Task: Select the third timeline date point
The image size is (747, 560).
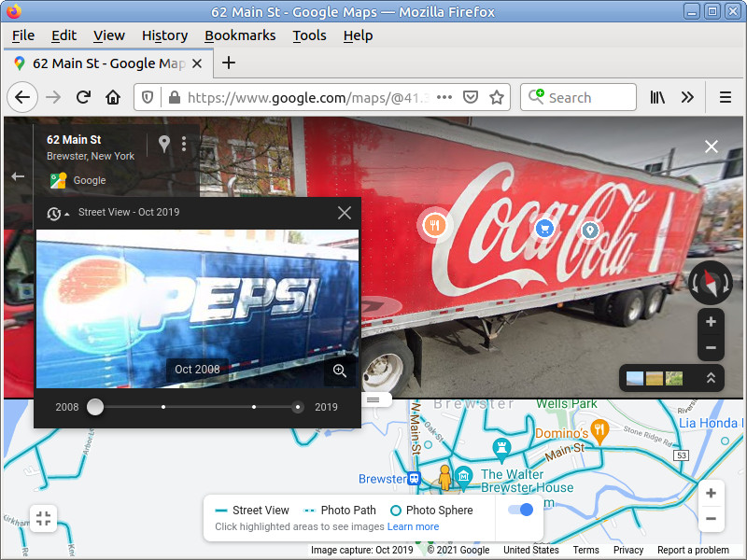Action: coord(254,407)
